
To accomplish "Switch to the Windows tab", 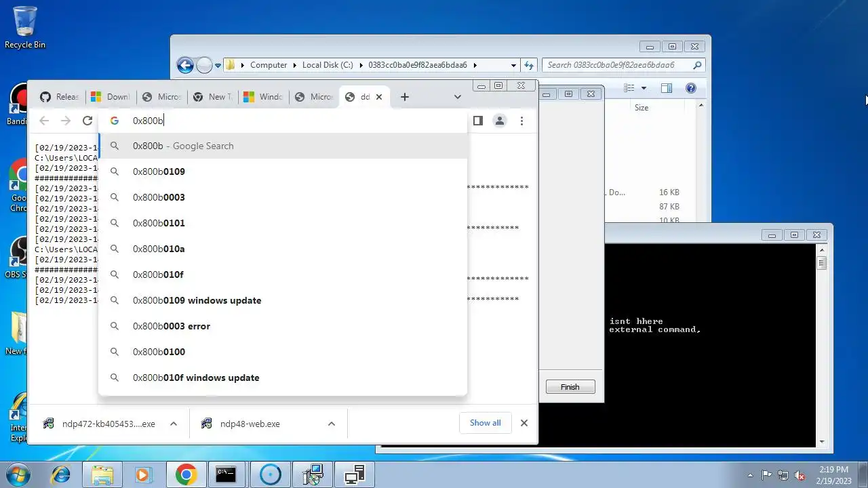I will [x=262, y=97].
